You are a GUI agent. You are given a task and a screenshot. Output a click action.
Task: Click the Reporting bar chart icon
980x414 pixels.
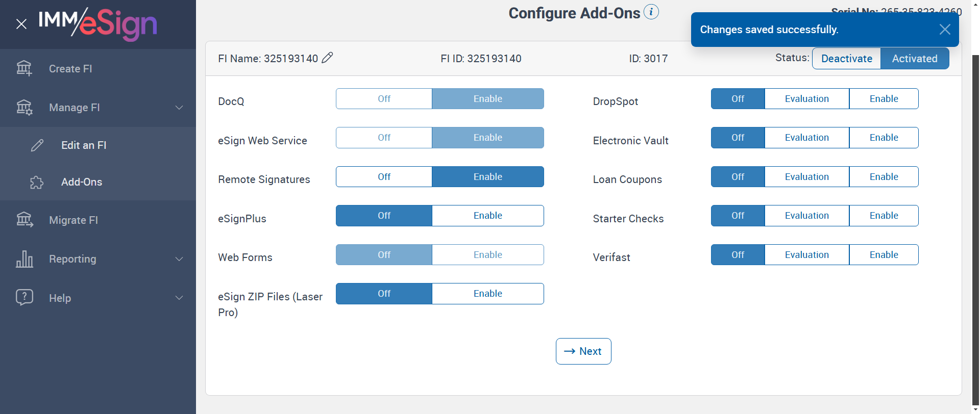[x=24, y=259]
